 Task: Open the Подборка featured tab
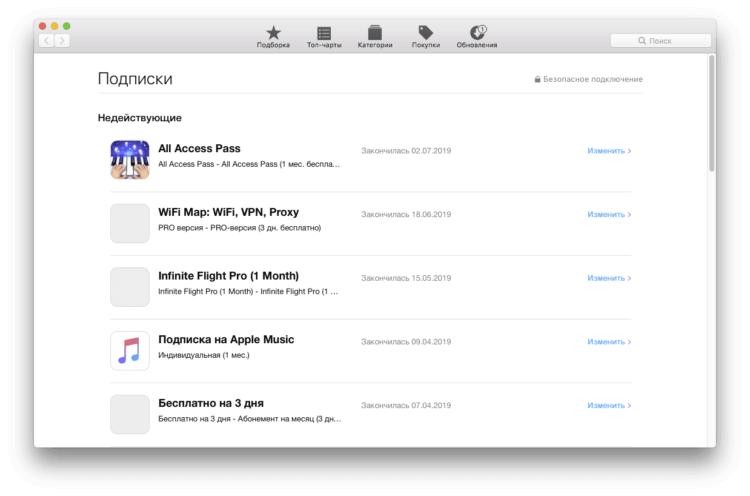click(x=273, y=37)
